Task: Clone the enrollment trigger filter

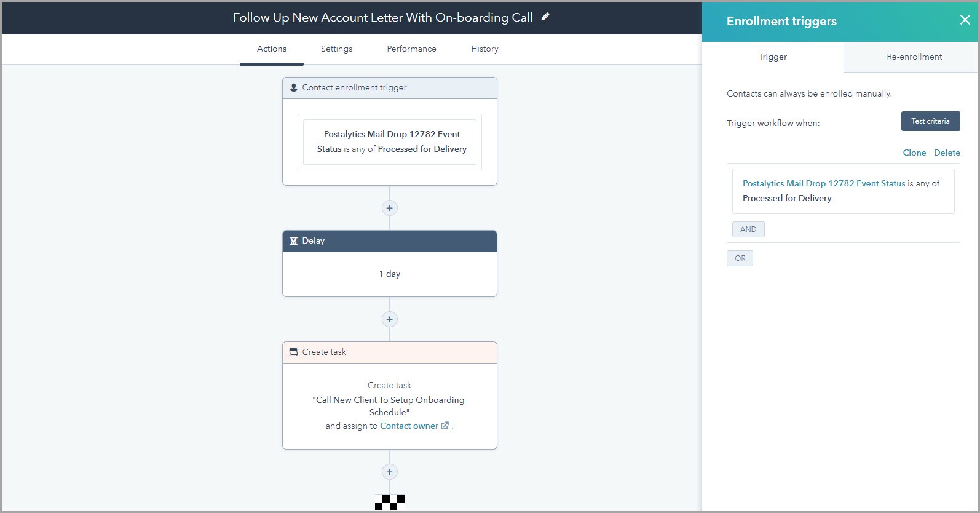Action: pos(914,153)
